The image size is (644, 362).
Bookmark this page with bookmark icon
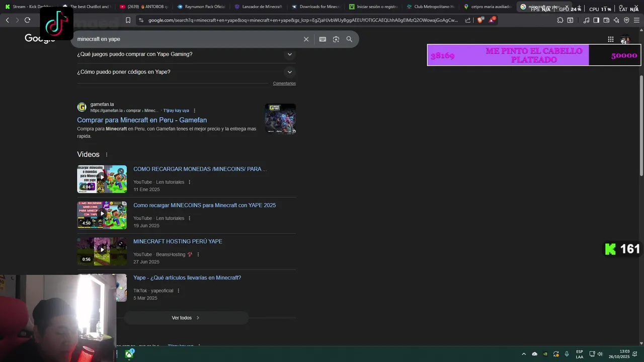click(128, 20)
